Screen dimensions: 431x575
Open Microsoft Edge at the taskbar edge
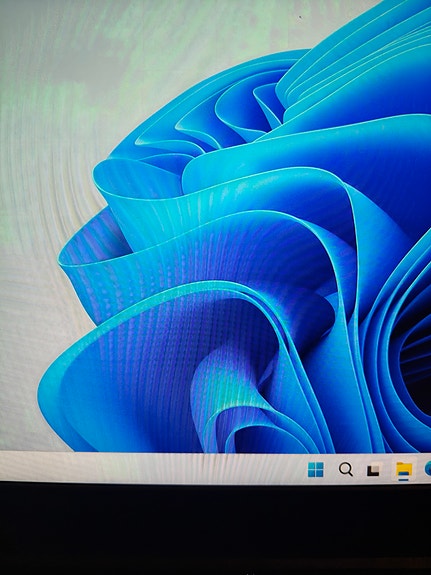(427, 469)
